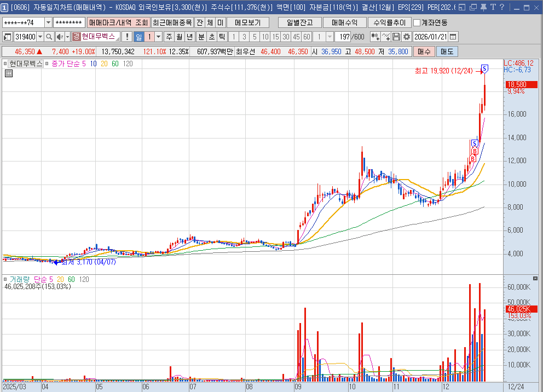Open chart settings gear icon
The width and height of the screenshot is (543, 392).
point(407,37)
